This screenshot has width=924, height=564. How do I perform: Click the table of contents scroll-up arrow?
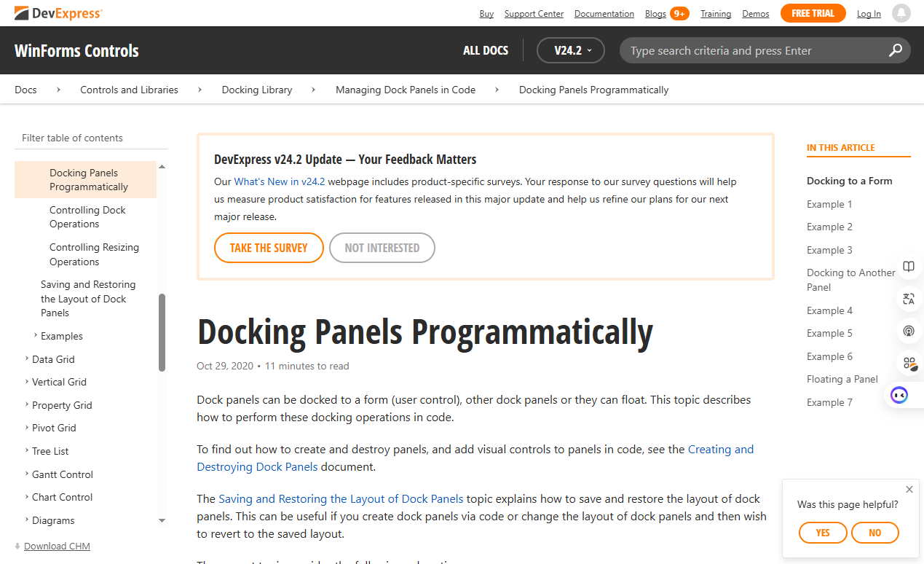(162, 167)
